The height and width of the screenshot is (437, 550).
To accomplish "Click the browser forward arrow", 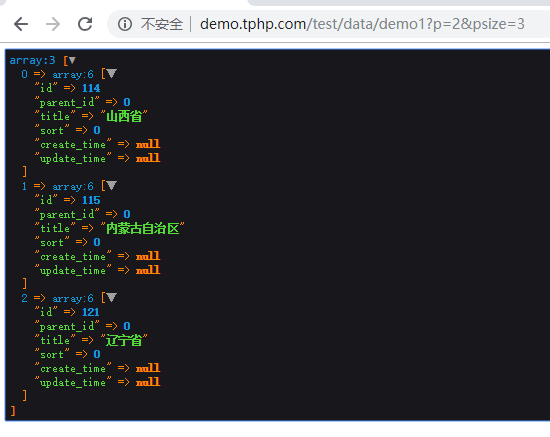I will tap(53, 24).
